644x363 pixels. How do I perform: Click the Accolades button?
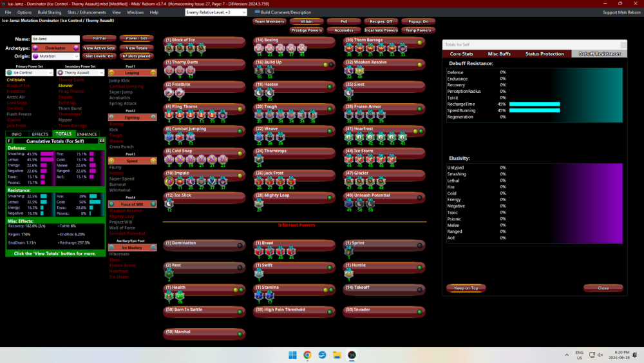click(344, 30)
